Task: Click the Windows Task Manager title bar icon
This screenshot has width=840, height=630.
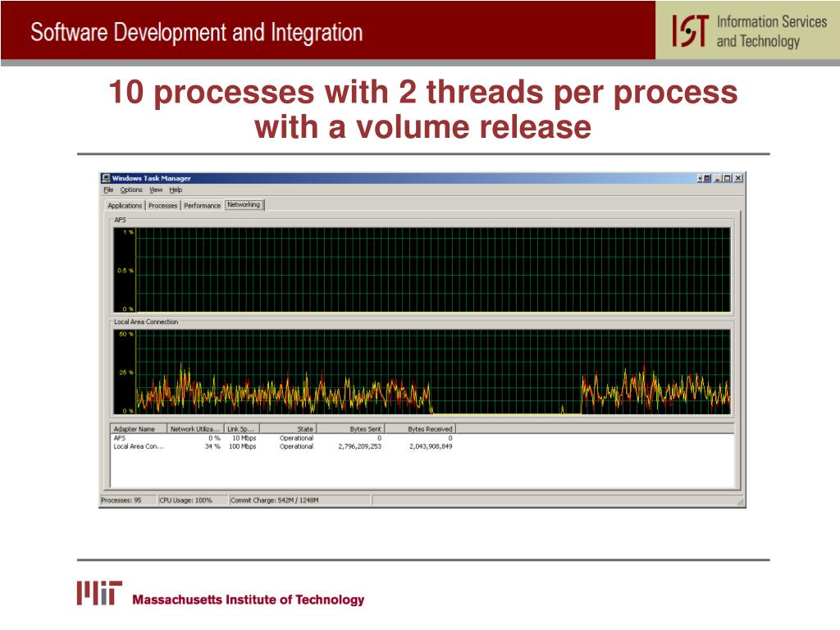Action: 106,178
